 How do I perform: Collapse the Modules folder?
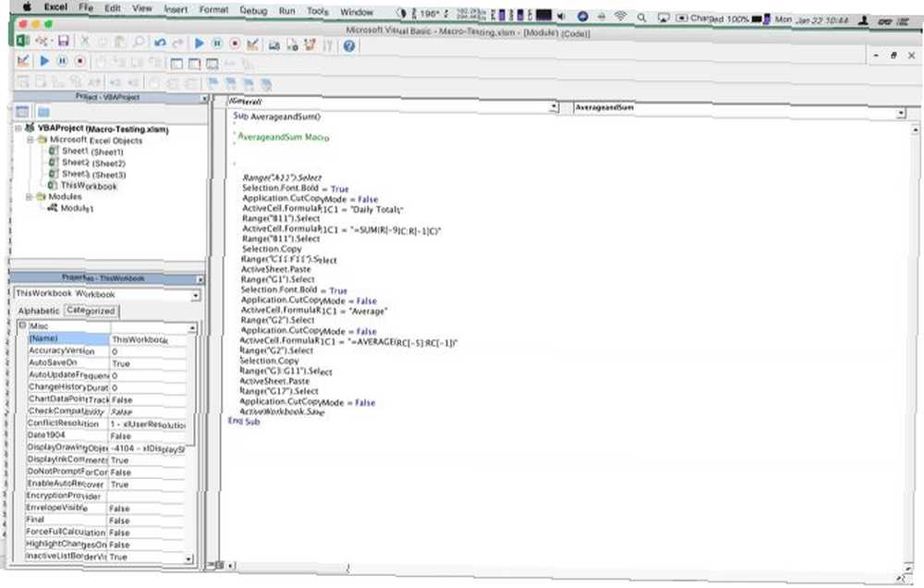coord(29,196)
